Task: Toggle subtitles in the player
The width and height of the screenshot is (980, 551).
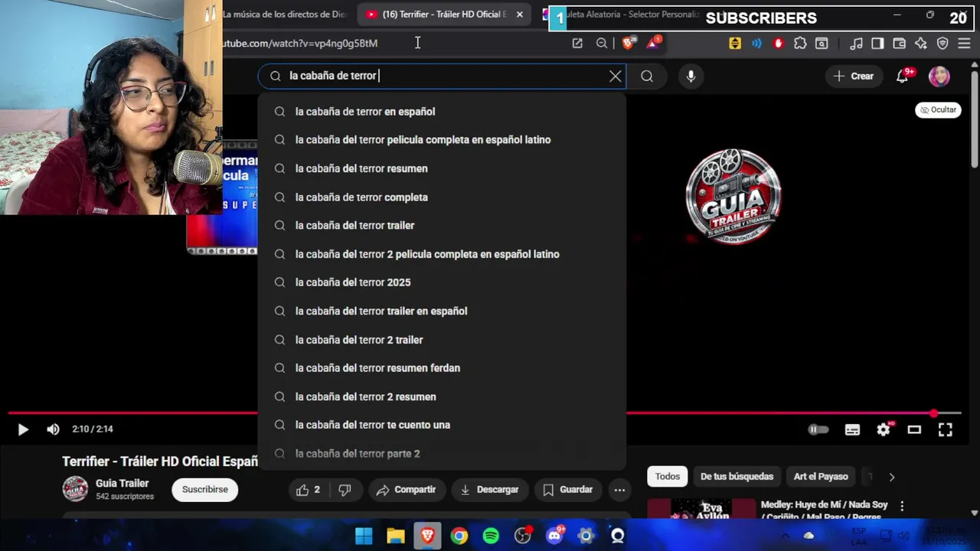Action: [x=852, y=429]
